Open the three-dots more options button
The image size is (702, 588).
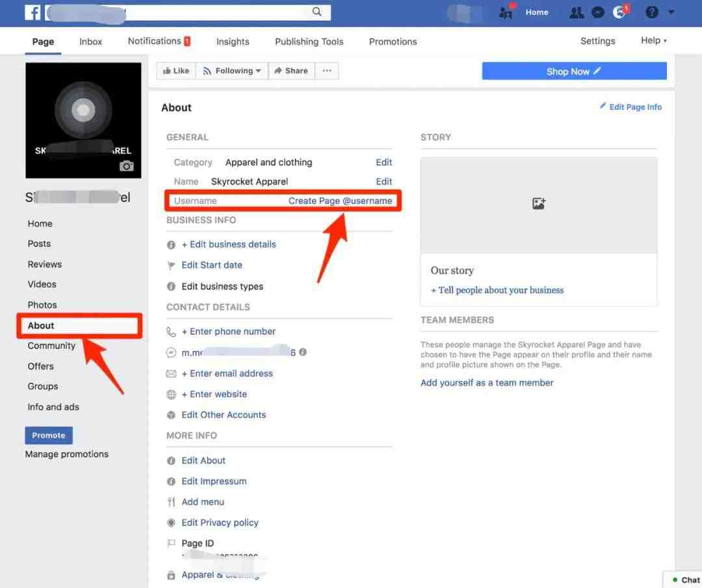[x=327, y=71]
